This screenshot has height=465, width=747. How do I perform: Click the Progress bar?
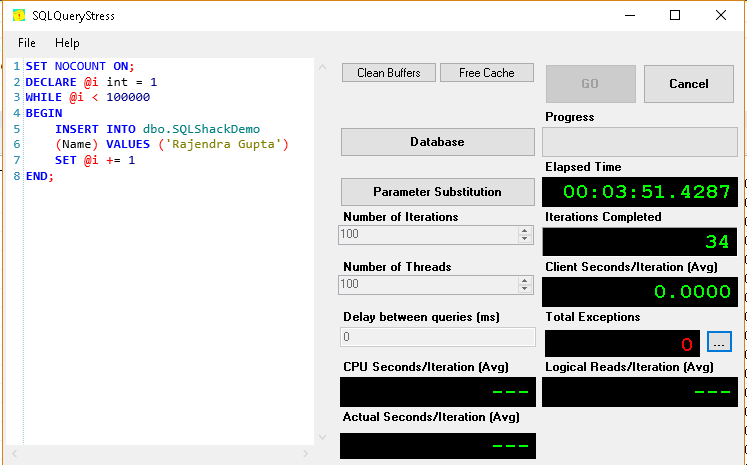pyautogui.click(x=640, y=142)
